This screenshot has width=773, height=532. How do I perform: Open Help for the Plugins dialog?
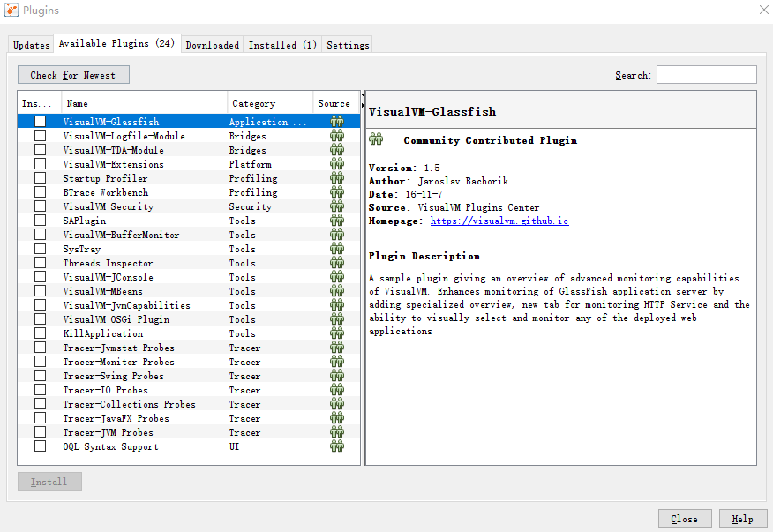743,519
